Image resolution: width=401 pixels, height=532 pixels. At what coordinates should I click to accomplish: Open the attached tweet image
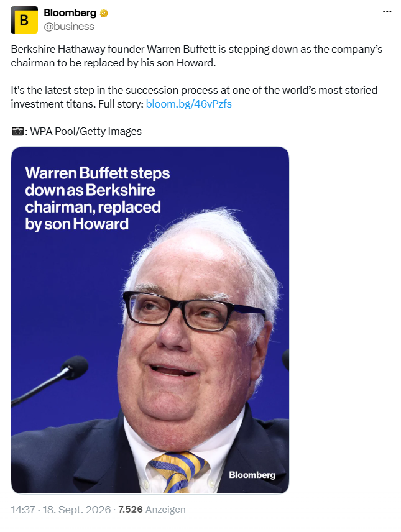pyautogui.click(x=150, y=320)
